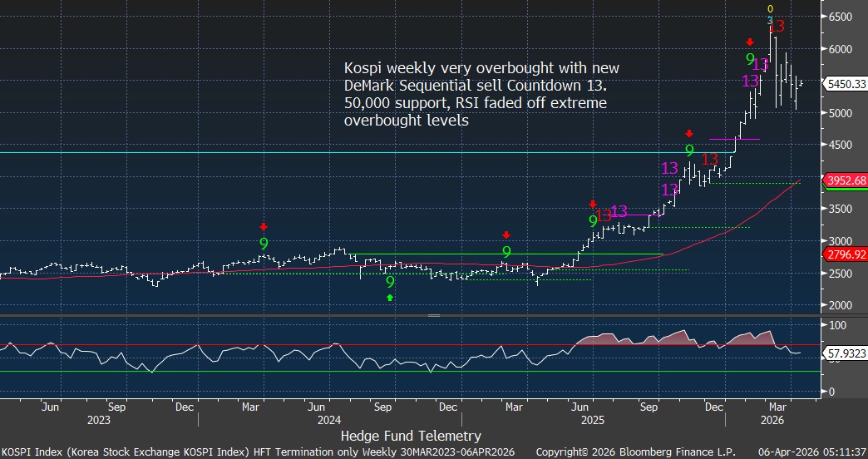Select the green 9 setup marker at March 2024
Screen dimensions: 868x459
click(264, 244)
